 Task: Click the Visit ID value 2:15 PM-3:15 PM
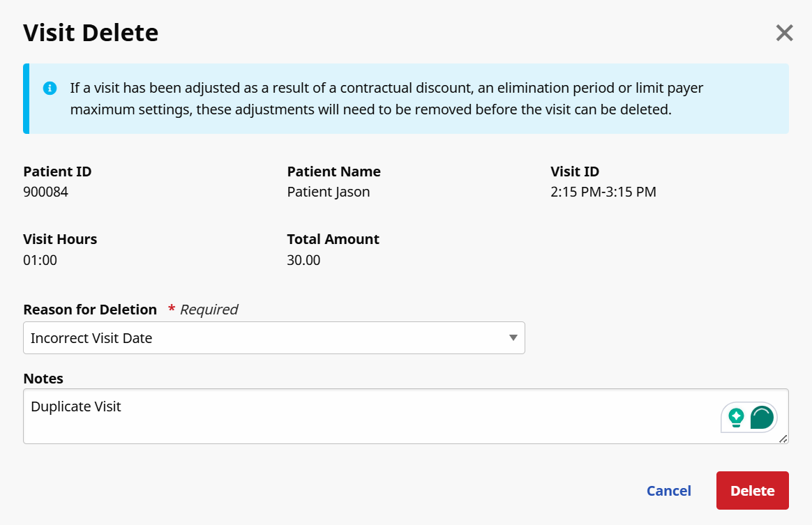click(603, 192)
